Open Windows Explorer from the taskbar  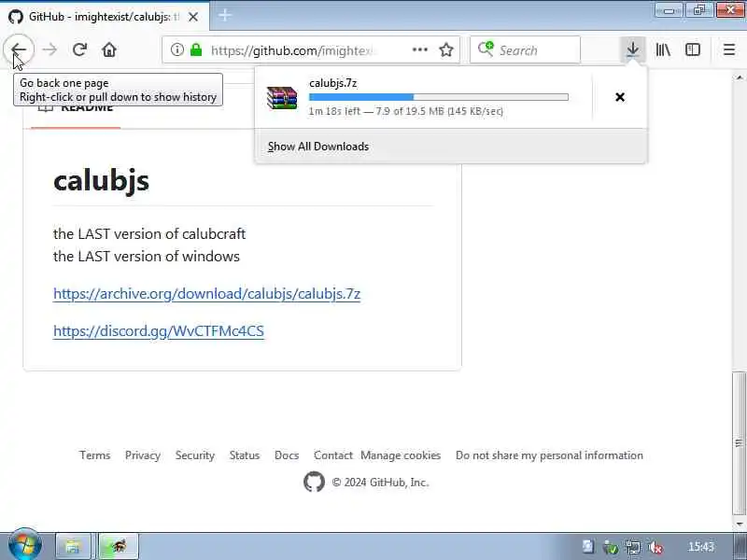[73, 546]
